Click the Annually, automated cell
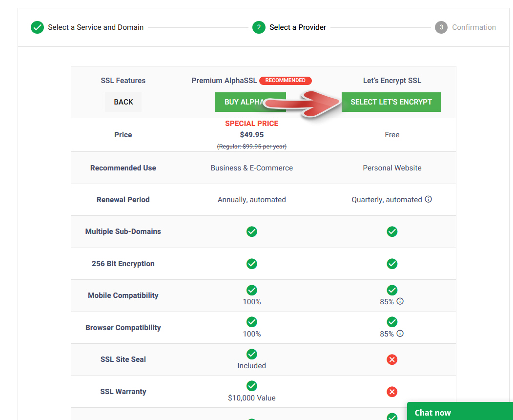513x420 pixels. pos(251,200)
